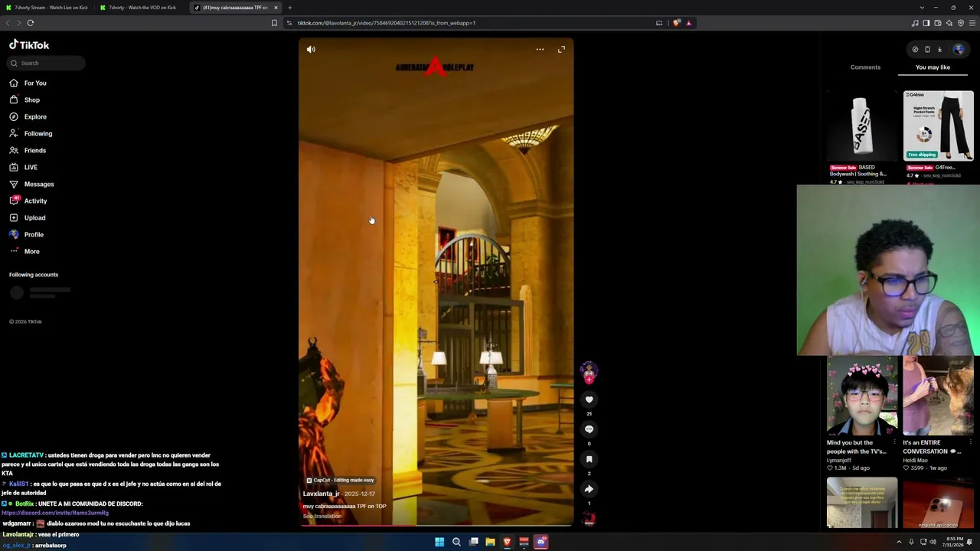
Task: Open the video's three-dot options menu
Action: pyautogui.click(x=540, y=49)
